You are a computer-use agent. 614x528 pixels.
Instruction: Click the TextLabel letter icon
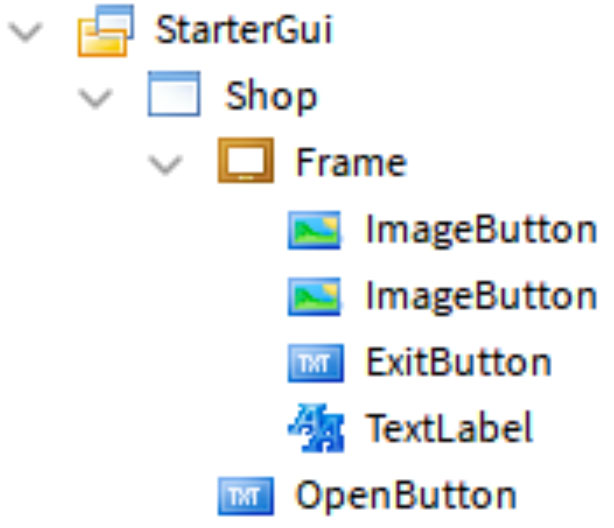tap(316, 428)
